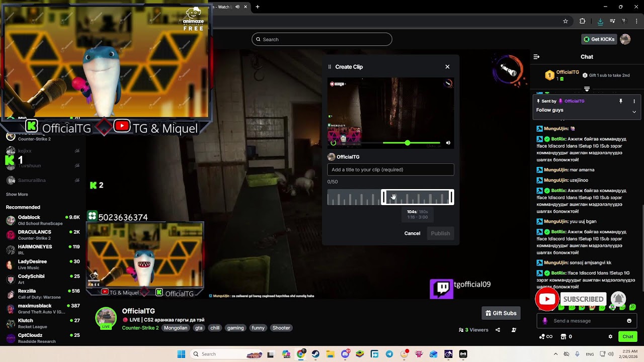Select the gta tag
This screenshot has height=362, width=644.
click(199, 328)
